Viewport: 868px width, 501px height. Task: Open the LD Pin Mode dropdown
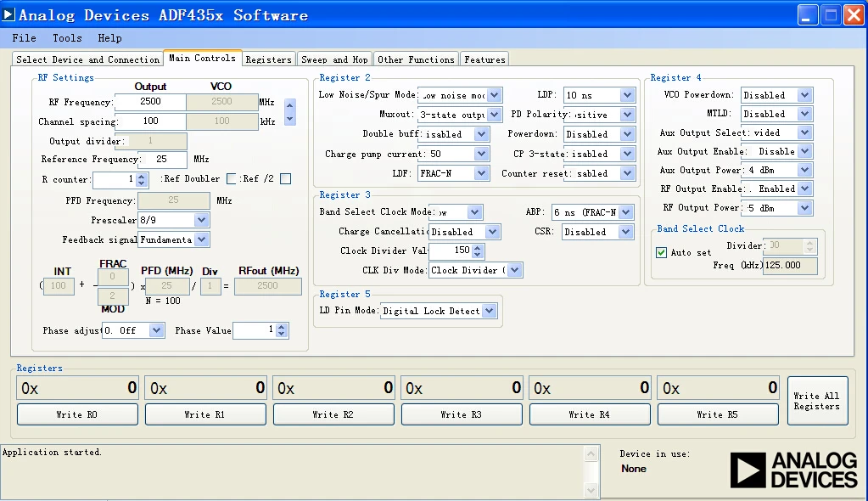coord(489,312)
